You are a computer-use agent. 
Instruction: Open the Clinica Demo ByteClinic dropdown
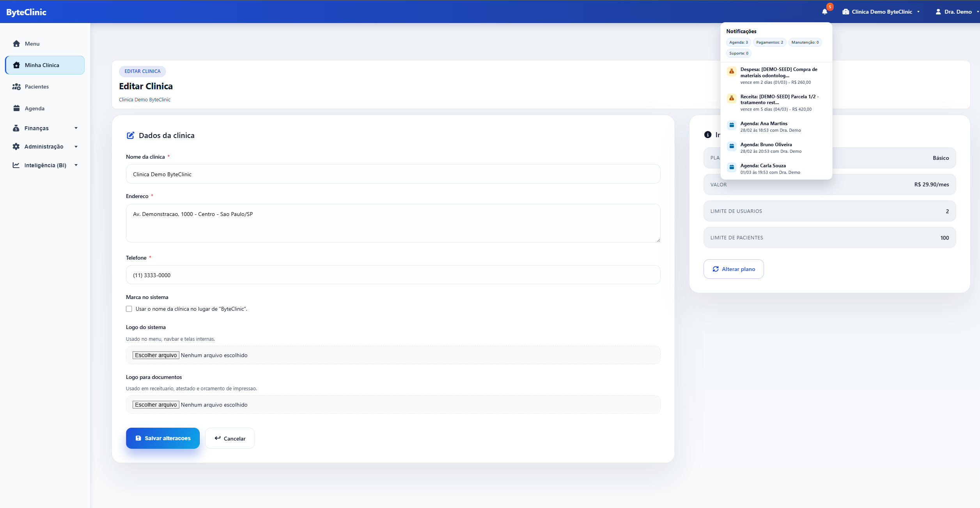click(x=881, y=12)
